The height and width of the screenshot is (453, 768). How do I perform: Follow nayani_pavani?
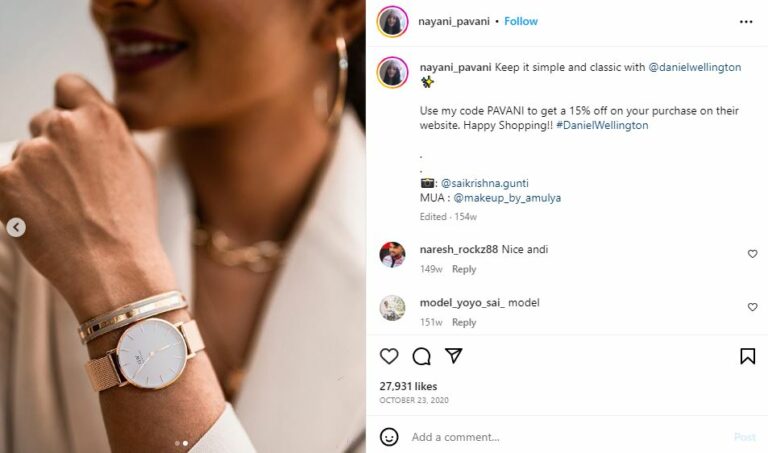[521, 21]
